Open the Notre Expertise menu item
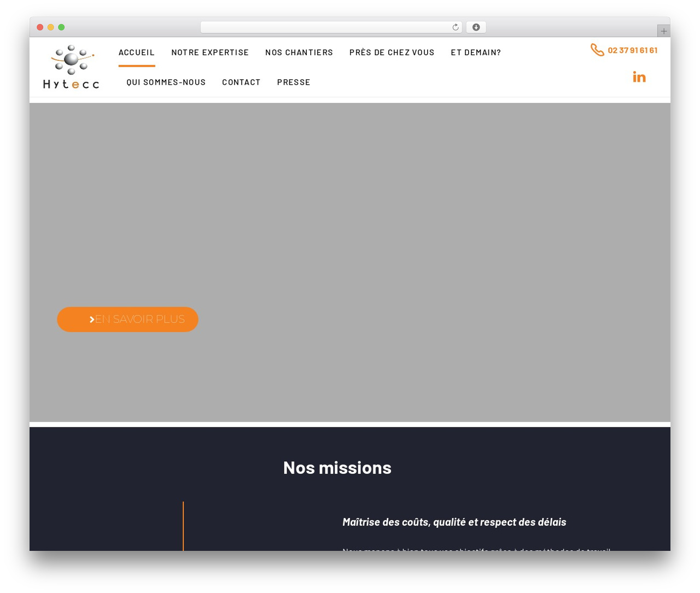The image size is (700, 593). 210,53
